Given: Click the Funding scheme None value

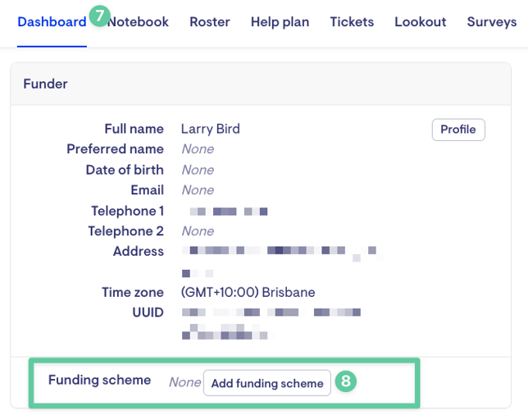Looking at the screenshot, I should [184, 382].
